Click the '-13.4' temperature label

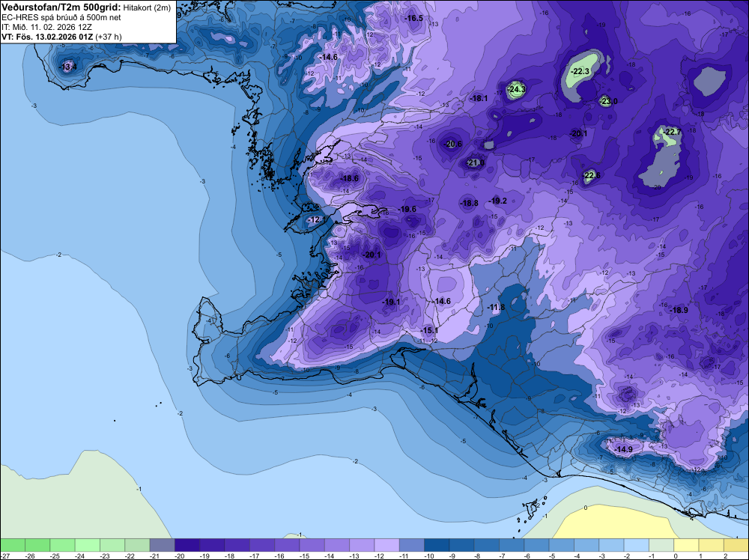tap(67, 67)
